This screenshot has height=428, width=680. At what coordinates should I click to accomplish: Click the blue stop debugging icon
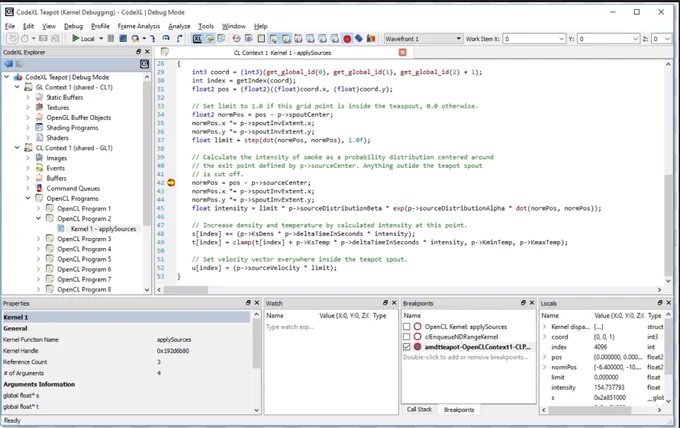point(123,39)
